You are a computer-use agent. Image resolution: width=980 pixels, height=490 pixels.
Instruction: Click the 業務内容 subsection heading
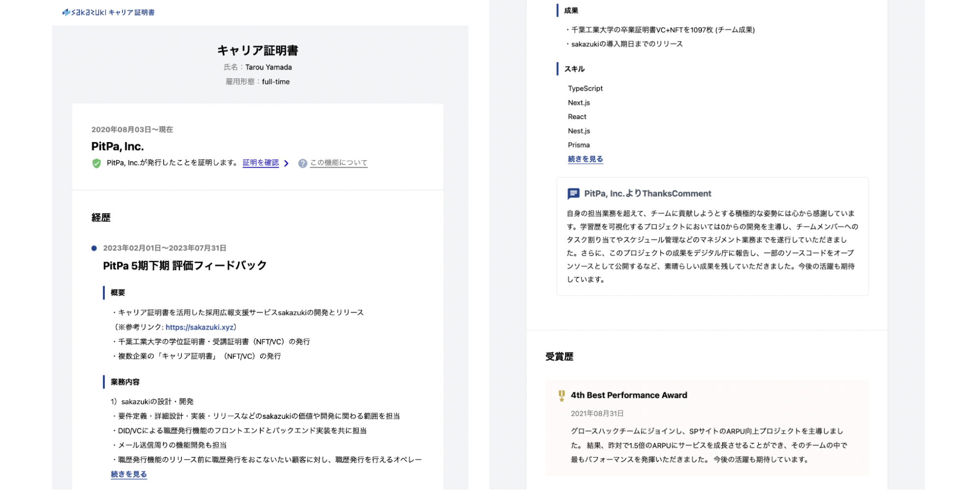coord(125,382)
